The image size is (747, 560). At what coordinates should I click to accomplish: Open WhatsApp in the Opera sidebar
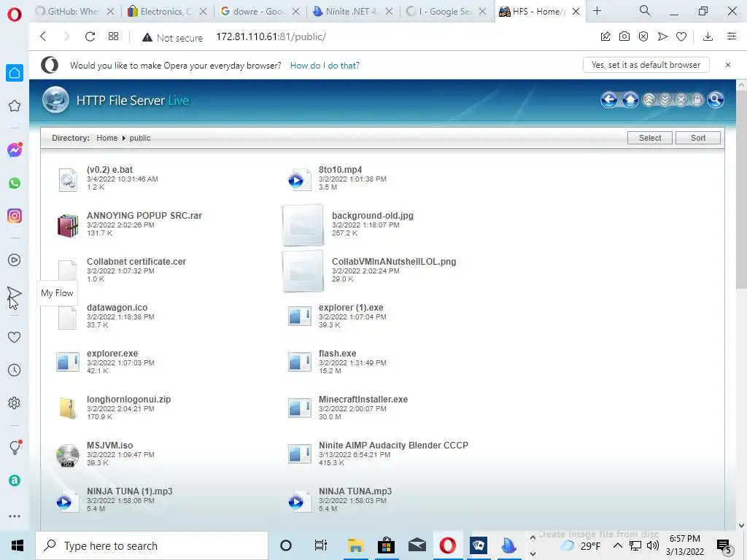(x=15, y=183)
